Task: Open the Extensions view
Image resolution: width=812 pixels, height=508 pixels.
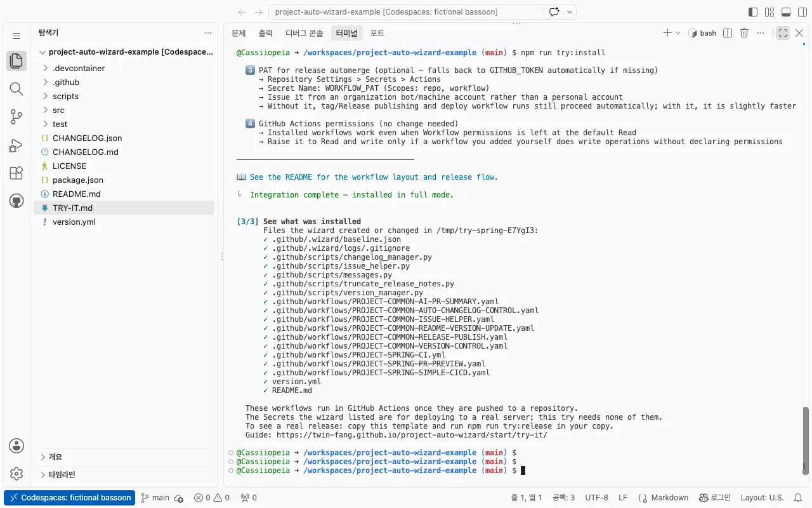Action: pyautogui.click(x=16, y=173)
